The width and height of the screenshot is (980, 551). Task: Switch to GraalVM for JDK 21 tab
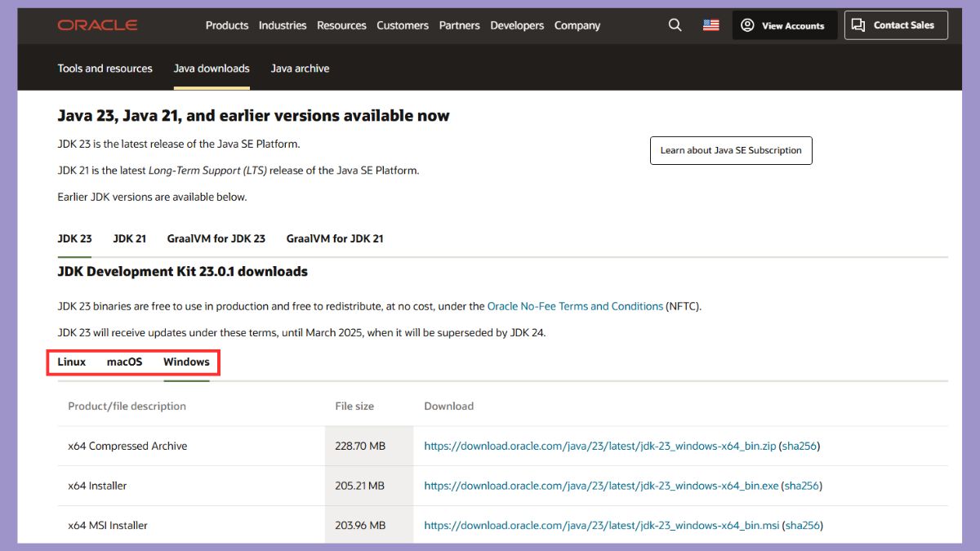click(x=335, y=238)
